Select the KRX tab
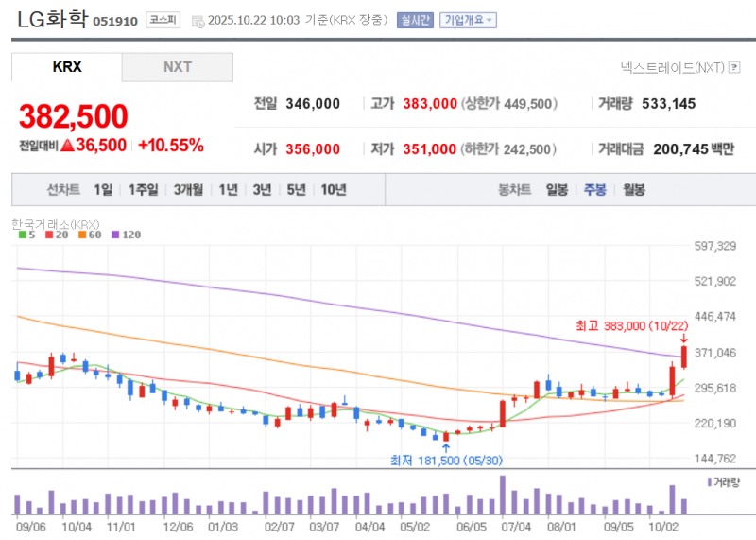Viewport: 756px width, 540px height. pos(67,67)
